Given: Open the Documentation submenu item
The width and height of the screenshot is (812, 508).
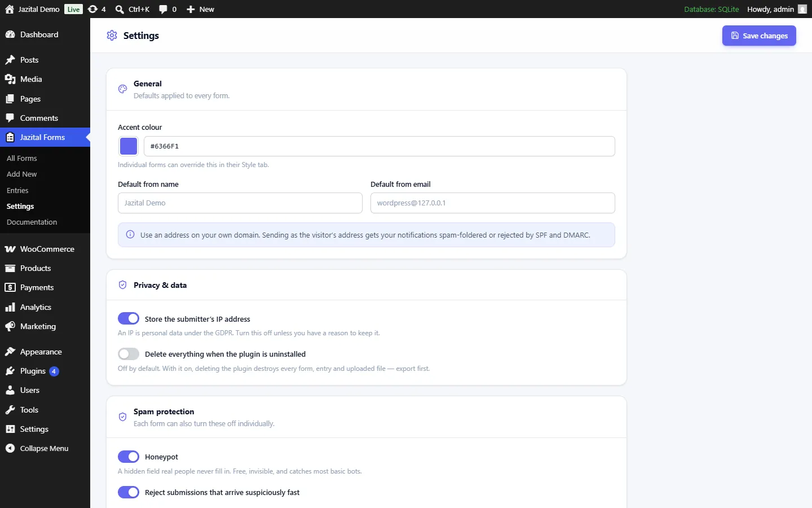Looking at the screenshot, I should (32, 222).
